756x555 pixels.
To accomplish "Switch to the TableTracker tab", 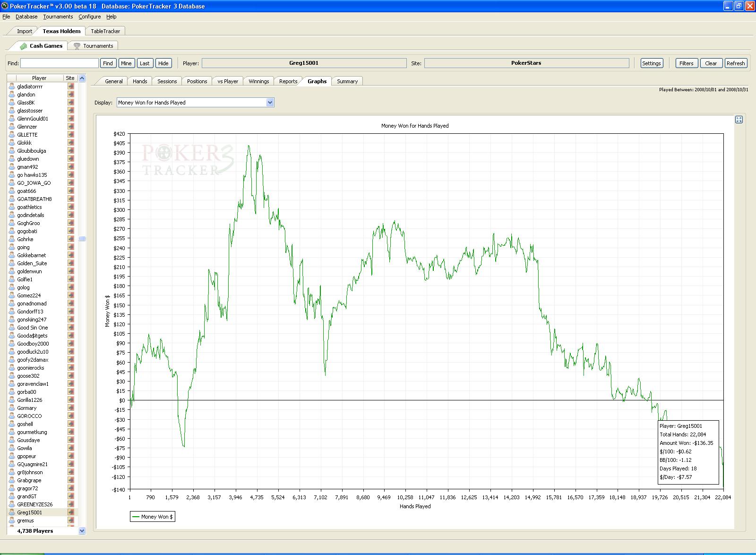I will [x=105, y=31].
